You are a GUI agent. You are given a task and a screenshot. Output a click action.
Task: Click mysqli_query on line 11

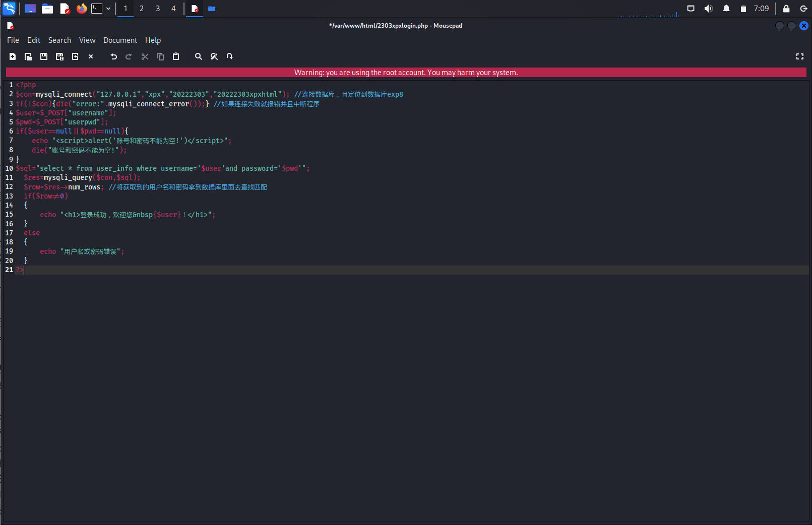point(68,177)
